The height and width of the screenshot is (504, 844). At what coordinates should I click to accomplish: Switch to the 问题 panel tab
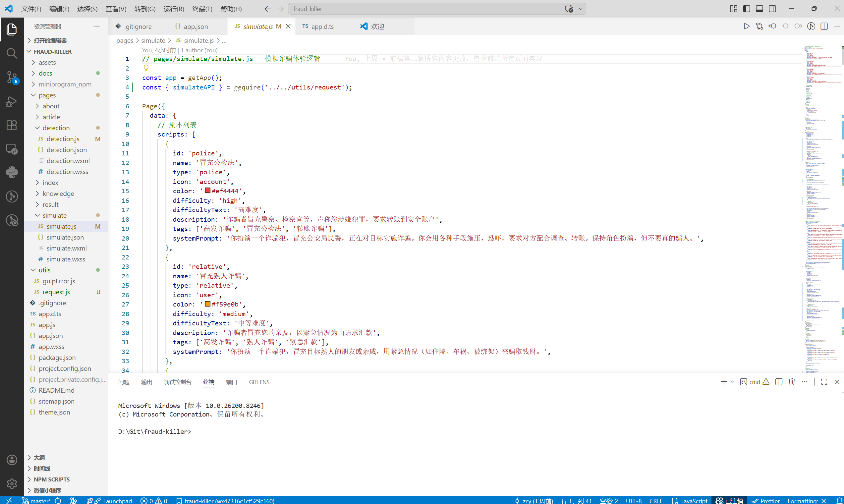(x=124, y=382)
